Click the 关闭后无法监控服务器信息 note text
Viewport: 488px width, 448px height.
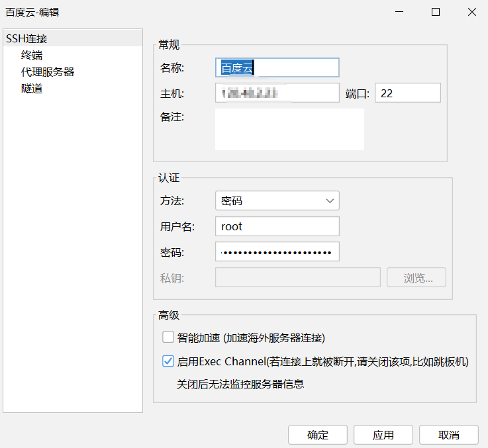[x=240, y=384]
